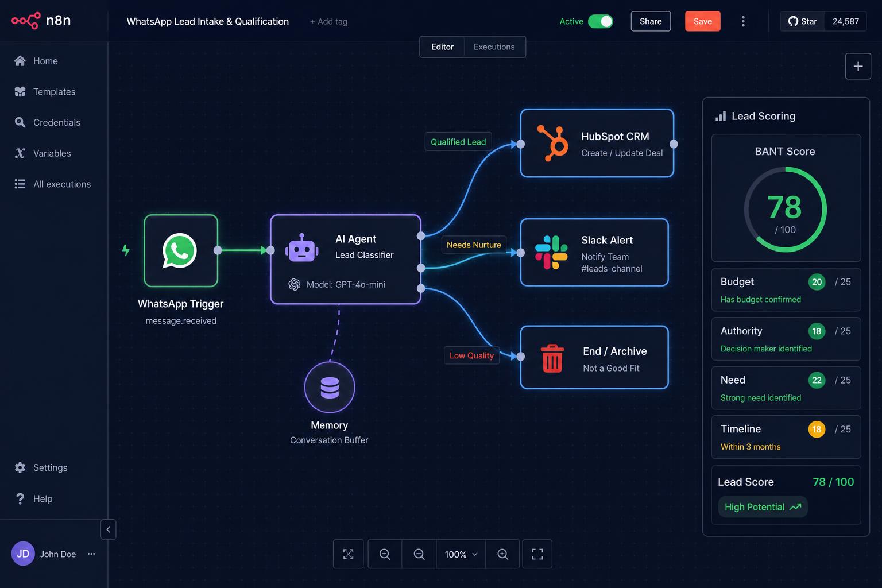Viewport: 882px width, 588px height.
Task: Select the HubSpot logo icon
Action: 552,143
